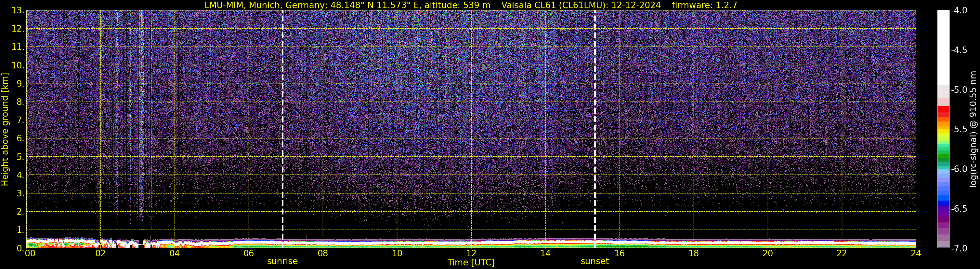Click the -5.0 tick label on the colorbar

(959, 90)
